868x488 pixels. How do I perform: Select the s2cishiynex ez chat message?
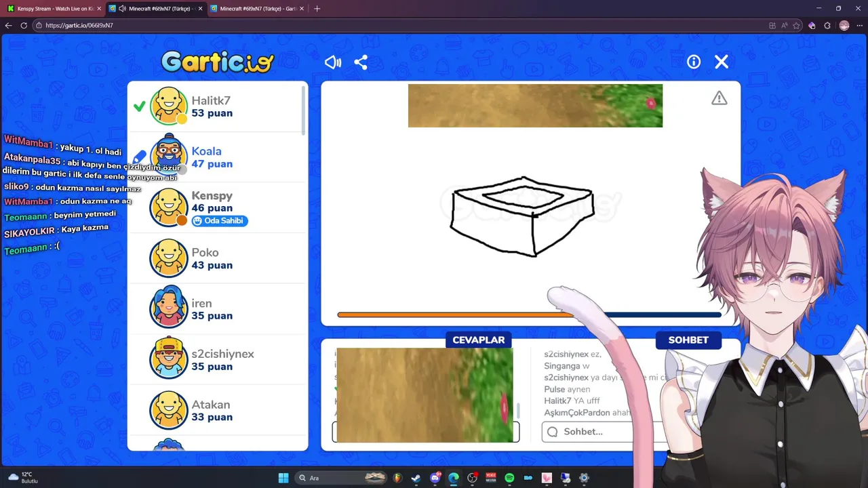573,354
